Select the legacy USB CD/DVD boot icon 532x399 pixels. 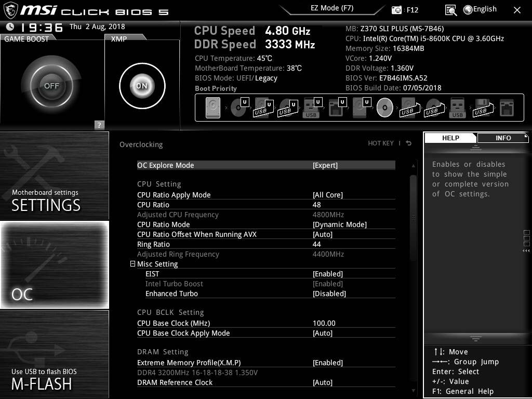(434, 108)
